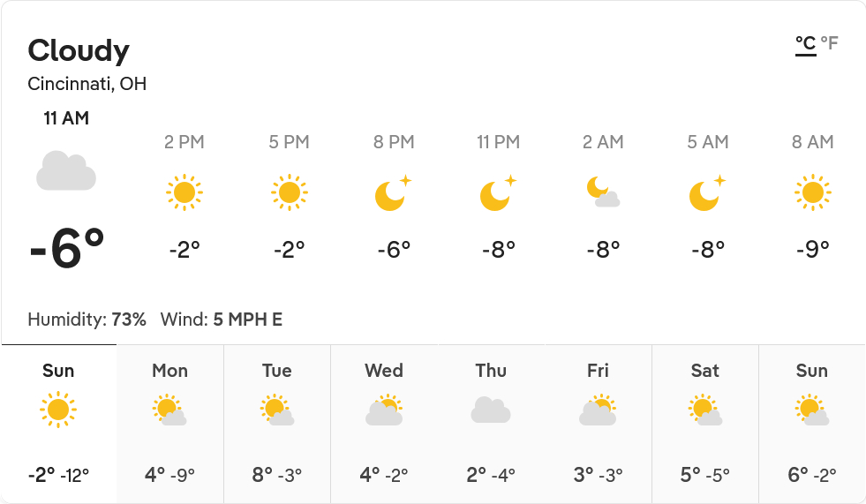Click the Cincinnati, OH location text

click(x=87, y=85)
